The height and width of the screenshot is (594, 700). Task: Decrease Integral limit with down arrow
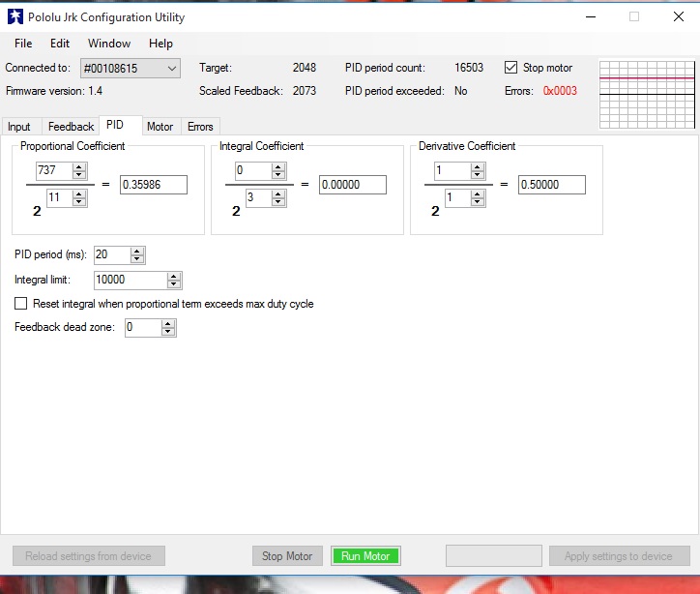(x=174, y=284)
